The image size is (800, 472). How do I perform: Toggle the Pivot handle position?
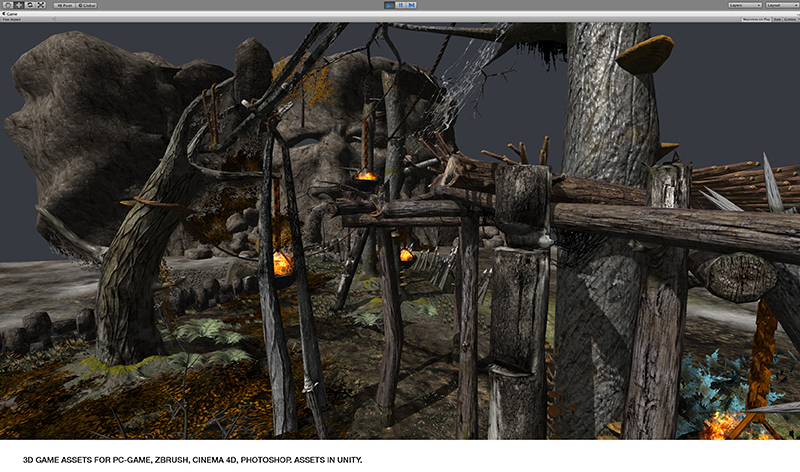[x=62, y=5]
